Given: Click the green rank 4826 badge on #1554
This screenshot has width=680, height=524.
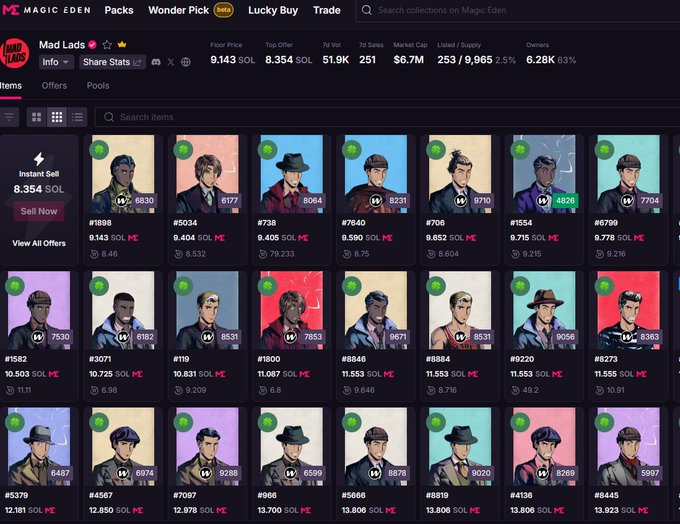Looking at the screenshot, I should [565, 200].
